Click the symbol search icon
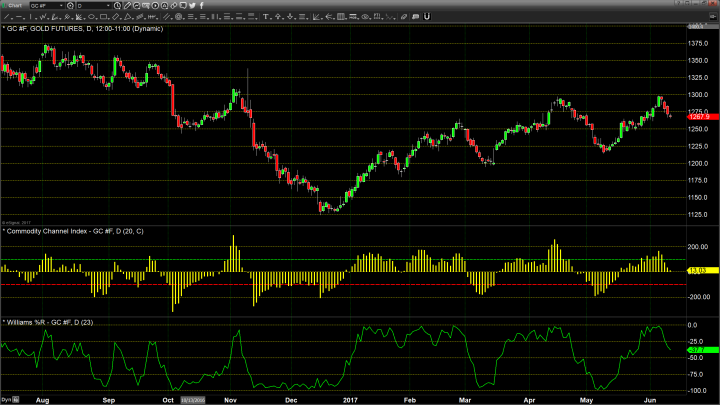This screenshot has width=720, height=405. pos(70,6)
